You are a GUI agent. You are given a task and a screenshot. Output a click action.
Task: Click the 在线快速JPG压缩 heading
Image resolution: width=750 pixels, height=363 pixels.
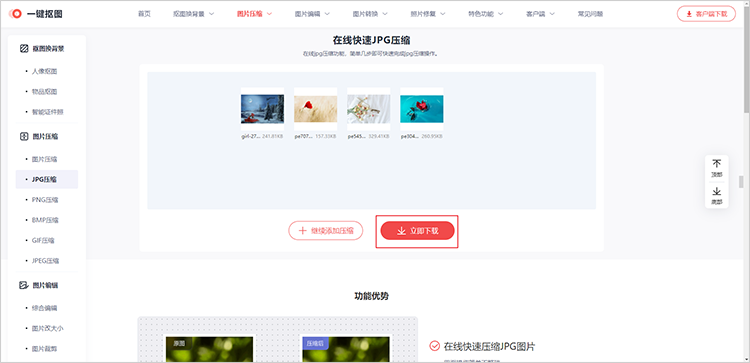[372, 40]
